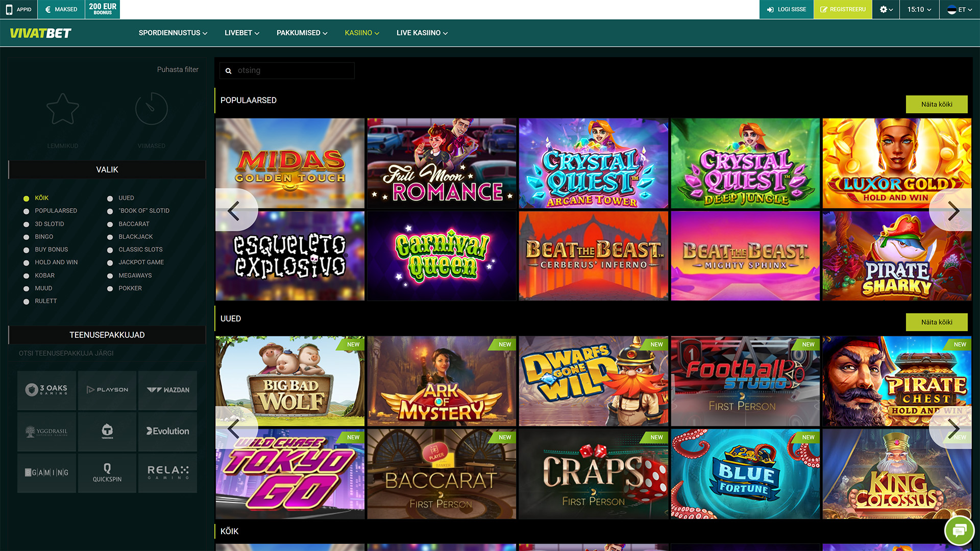The image size is (980, 551).
Task: Open Big Bad Wolf game
Action: point(290,381)
